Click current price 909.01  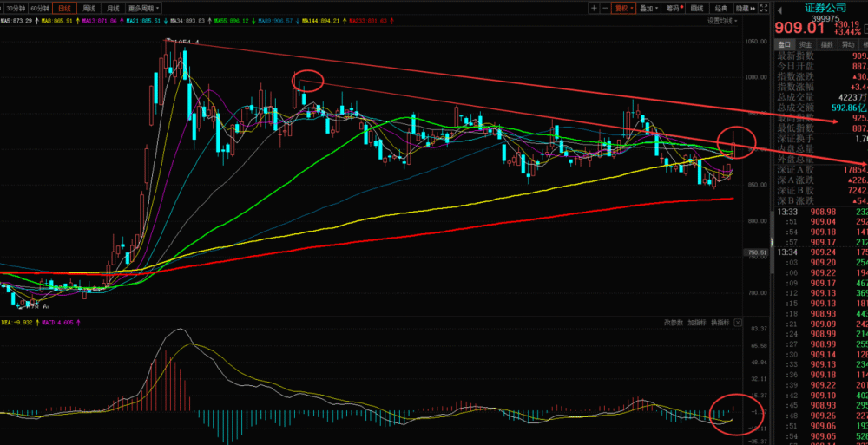(799, 28)
